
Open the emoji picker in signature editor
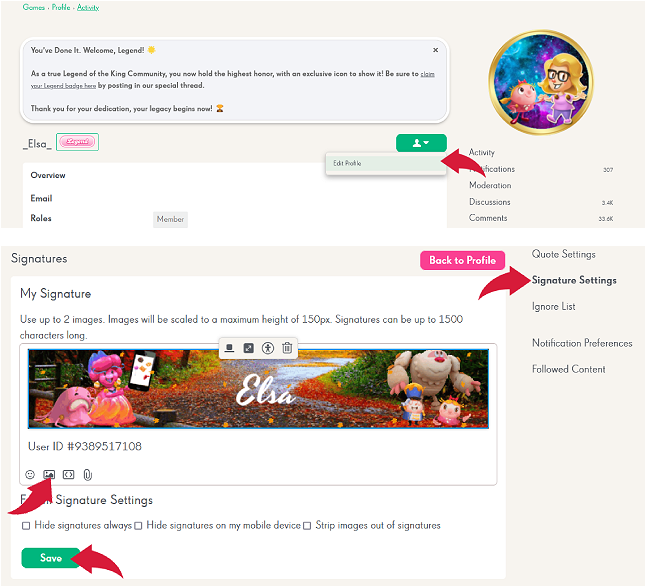[x=30, y=475]
